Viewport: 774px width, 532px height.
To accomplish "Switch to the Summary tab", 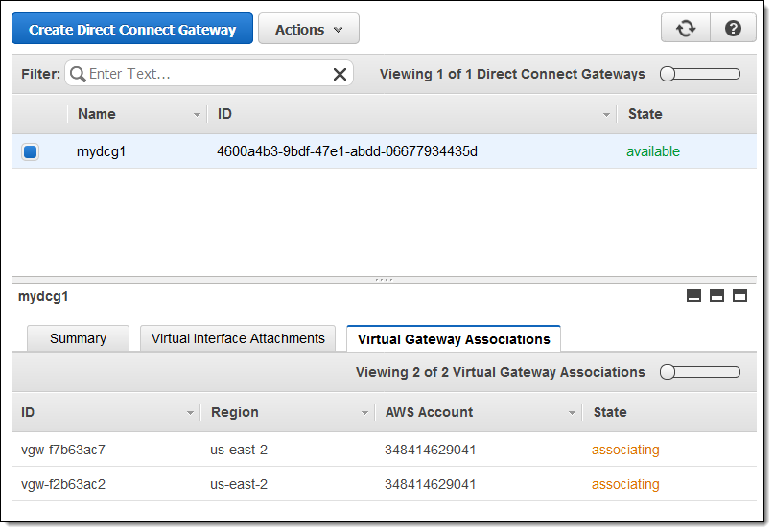I will coord(78,338).
